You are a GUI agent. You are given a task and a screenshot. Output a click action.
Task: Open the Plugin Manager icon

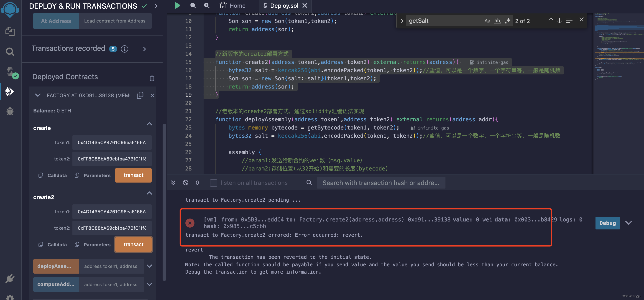[10, 279]
